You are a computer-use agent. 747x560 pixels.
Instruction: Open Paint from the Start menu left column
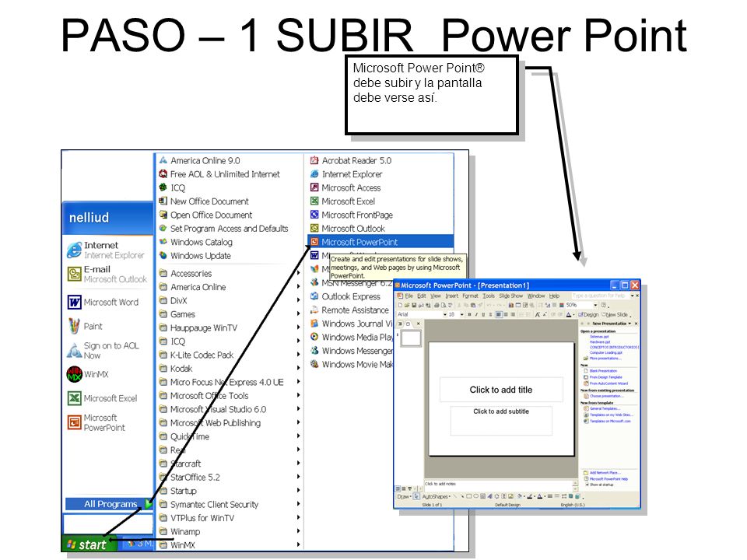point(86,326)
